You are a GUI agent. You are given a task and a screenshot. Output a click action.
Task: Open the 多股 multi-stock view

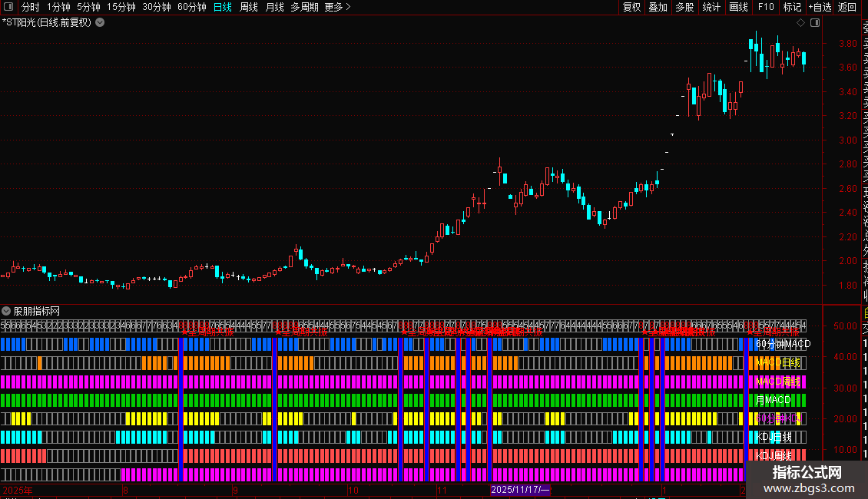[x=684, y=7]
